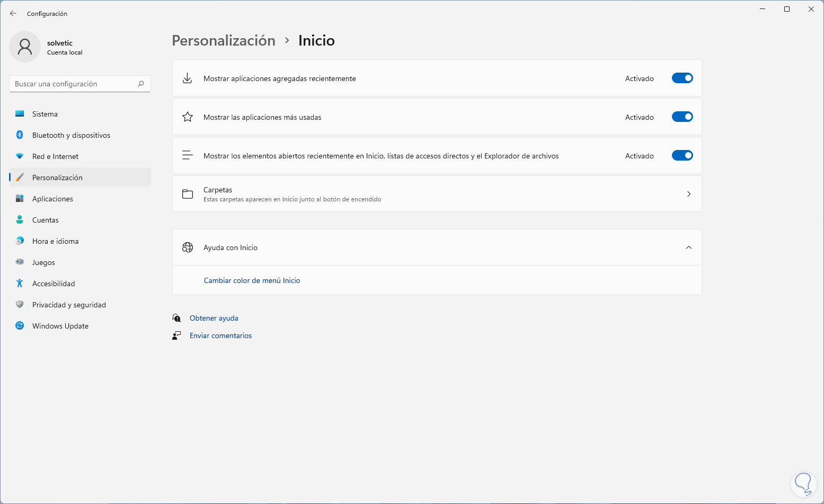Click the Bluetooth y dispositivos icon
824x504 pixels.
coord(20,135)
